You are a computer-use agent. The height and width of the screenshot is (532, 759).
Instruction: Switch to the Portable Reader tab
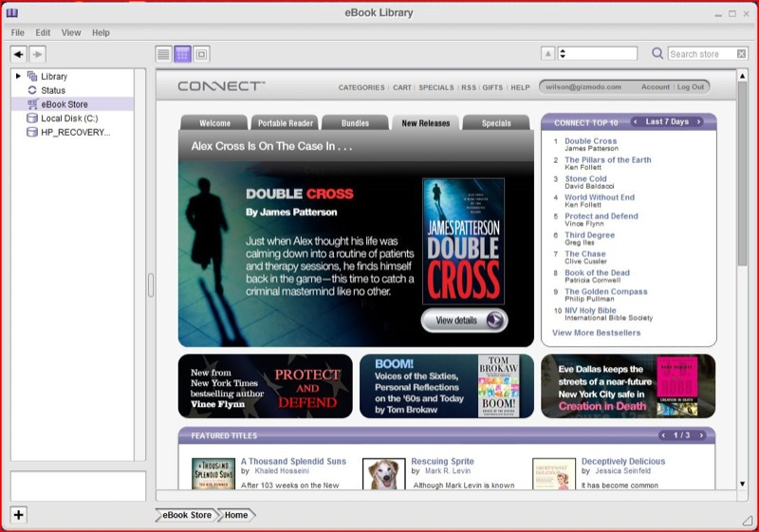[286, 123]
